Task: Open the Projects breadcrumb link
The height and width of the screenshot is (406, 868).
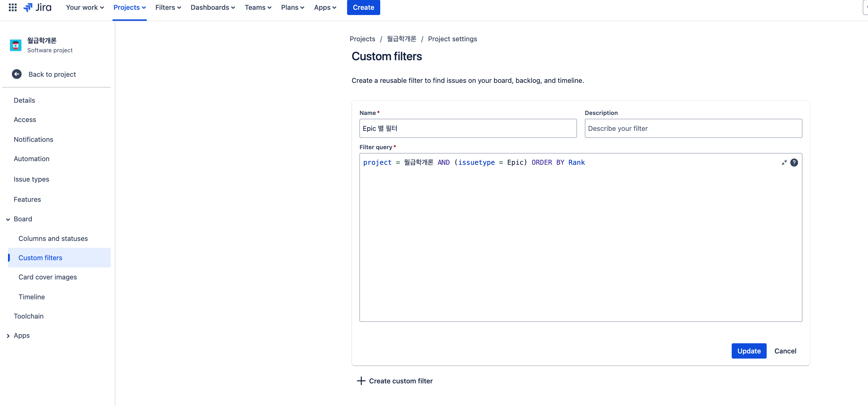Action: pyautogui.click(x=362, y=39)
